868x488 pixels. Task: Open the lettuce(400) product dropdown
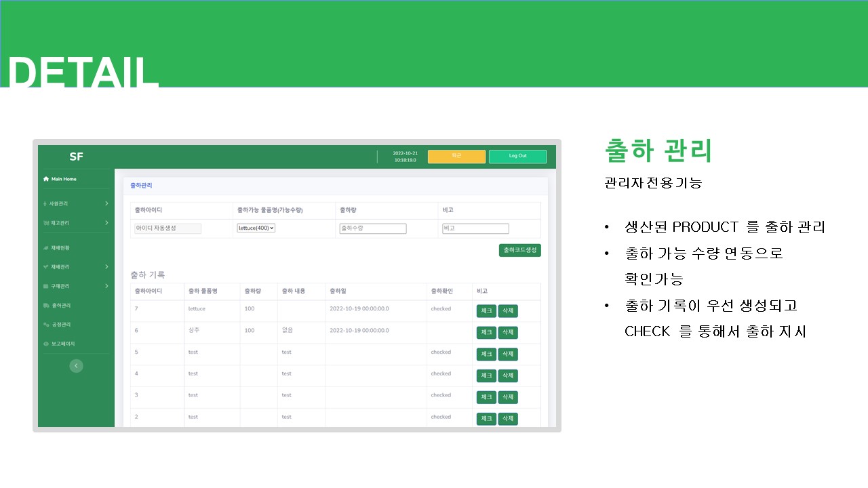tap(256, 228)
